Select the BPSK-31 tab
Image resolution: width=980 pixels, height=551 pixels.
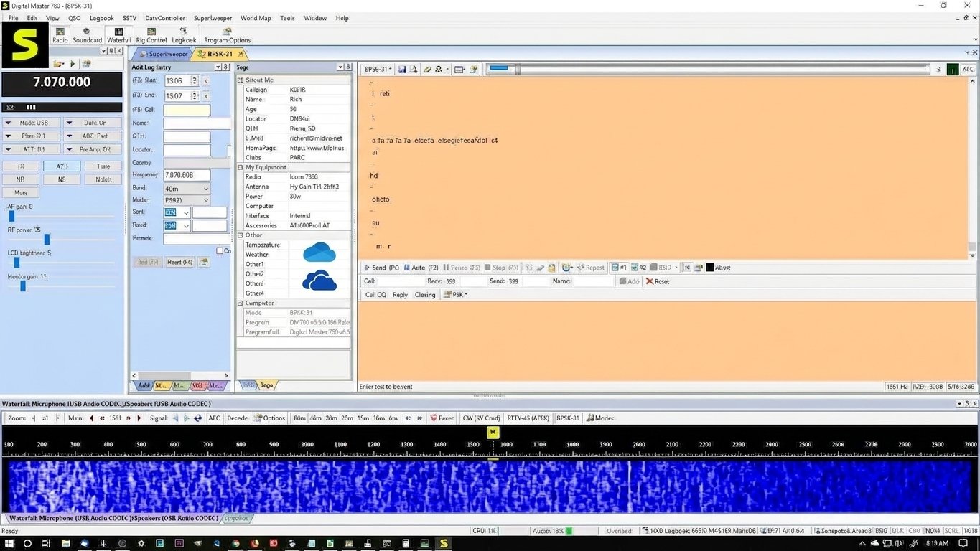(220, 54)
